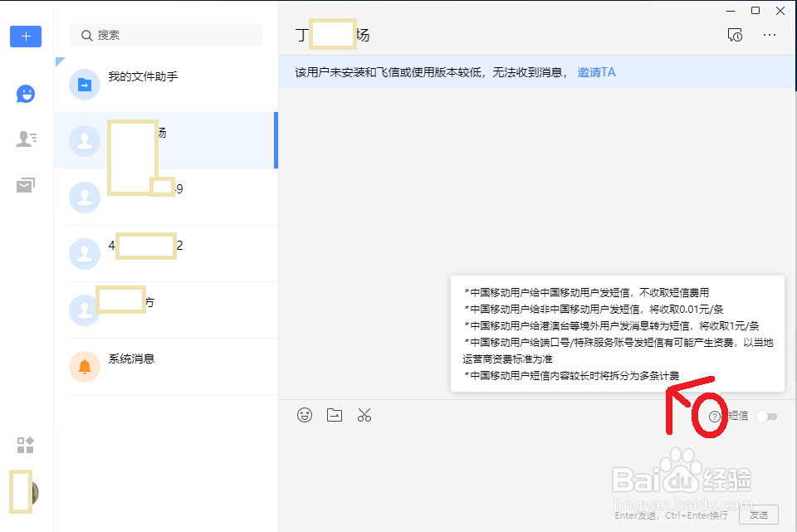The width and height of the screenshot is (797, 532).
Task: Click the search 搜索 input field
Action: click(x=165, y=36)
